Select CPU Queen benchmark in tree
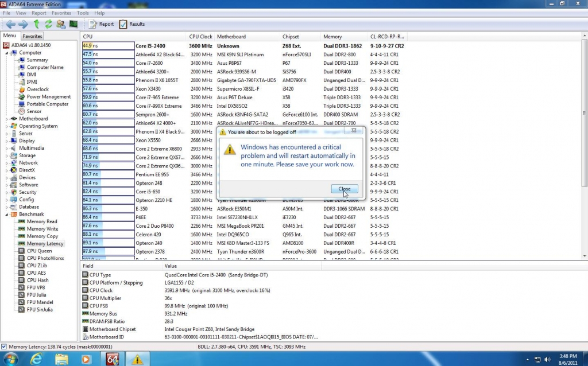This screenshot has width=588, height=366. 39,251
